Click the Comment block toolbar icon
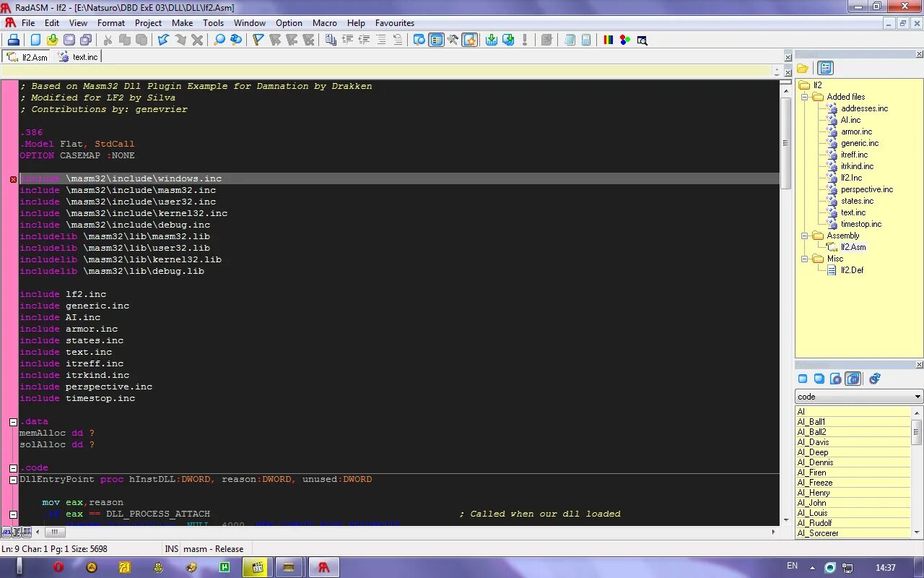Screen dimensions: 924x578 [x=380, y=40]
